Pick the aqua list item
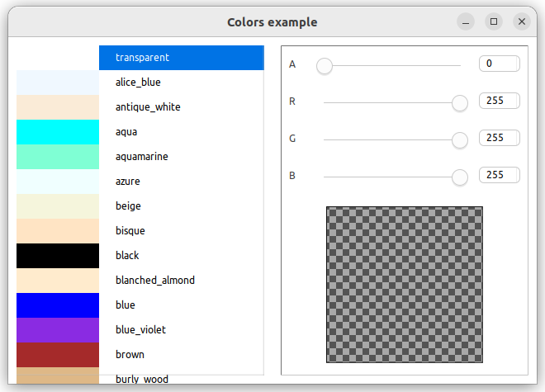This screenshot has width=545, height=392. click(x=182, y=132)
